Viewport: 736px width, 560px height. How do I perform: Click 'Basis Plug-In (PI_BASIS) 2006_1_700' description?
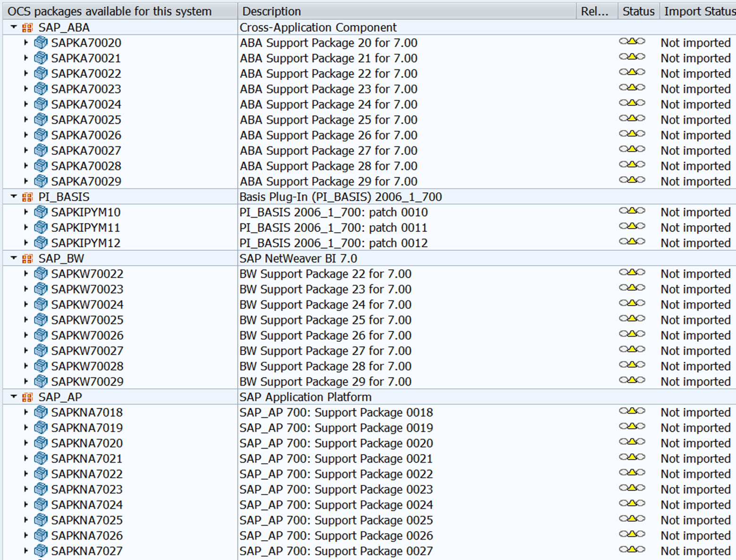point(341,197)
